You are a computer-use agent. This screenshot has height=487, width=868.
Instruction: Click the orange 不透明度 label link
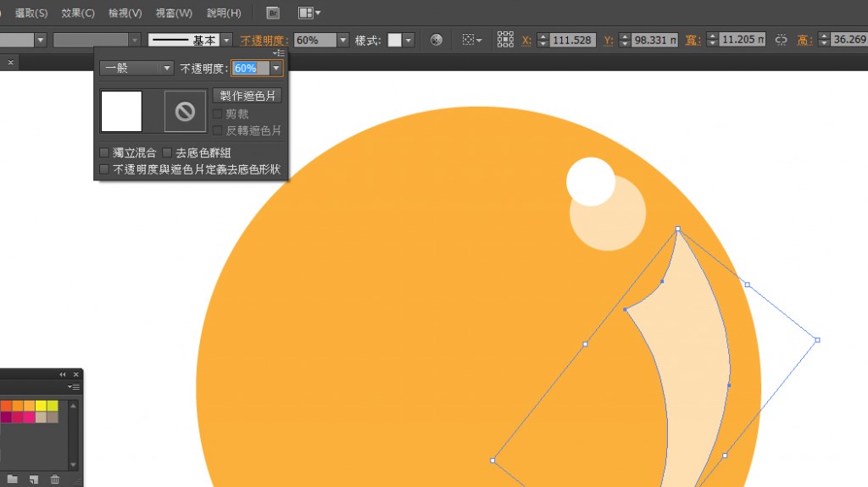point(264,41)
